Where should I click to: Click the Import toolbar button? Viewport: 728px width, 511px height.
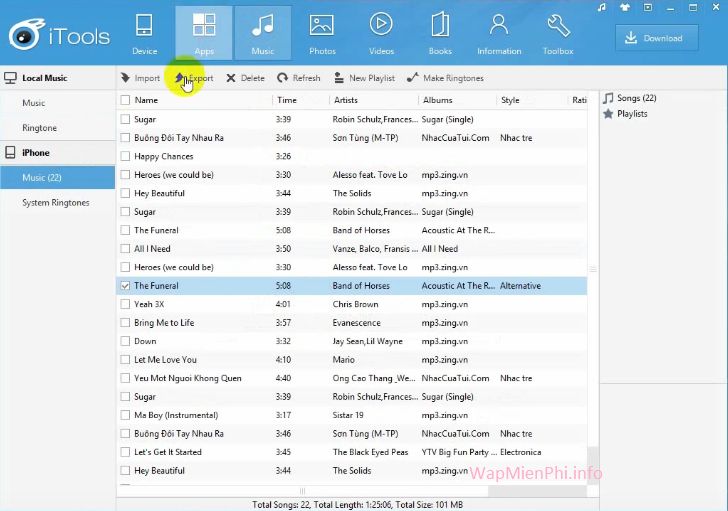click(x=140, y=78)
